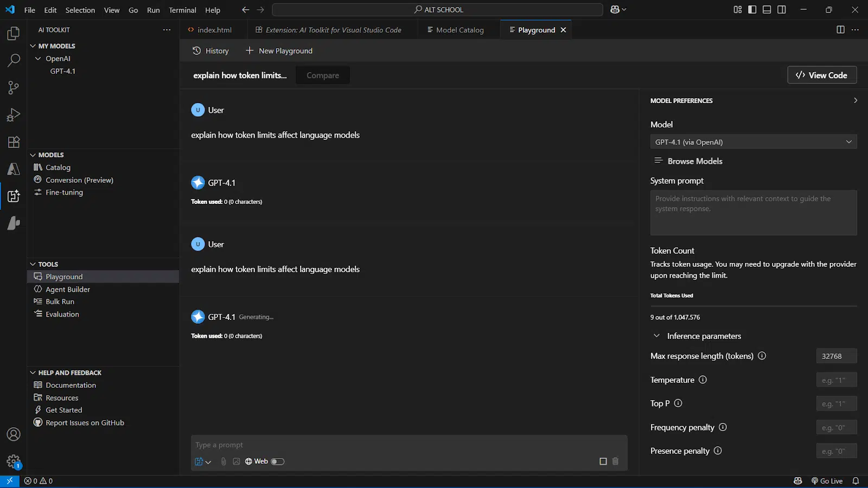
Task: Click the remote window indicator in status bar
Action: click(x=9, y=481)
